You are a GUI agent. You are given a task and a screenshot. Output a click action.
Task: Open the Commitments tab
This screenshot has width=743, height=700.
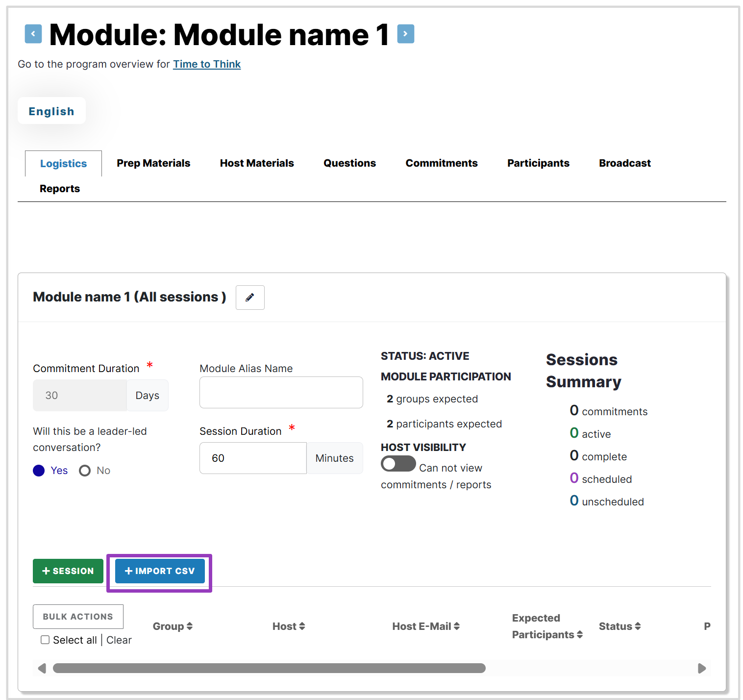click(x=442, y=163)
